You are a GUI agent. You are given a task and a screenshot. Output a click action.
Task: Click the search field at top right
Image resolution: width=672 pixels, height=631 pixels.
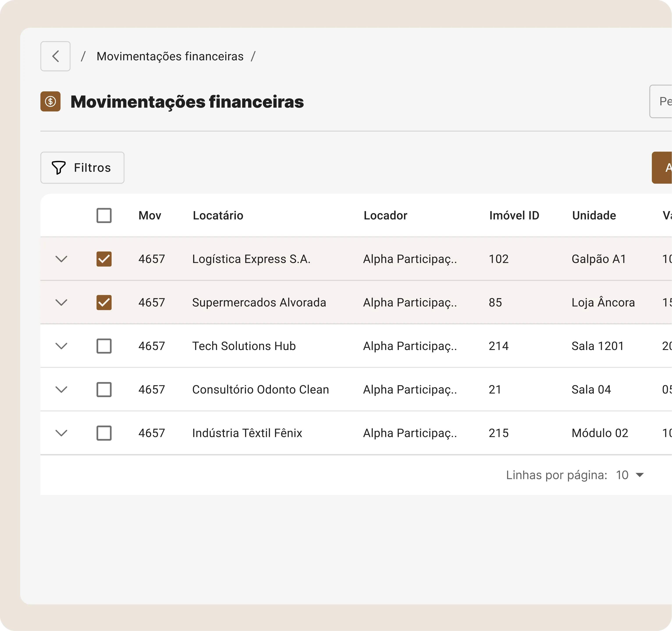pyautogui.click(x=662, y=101)
